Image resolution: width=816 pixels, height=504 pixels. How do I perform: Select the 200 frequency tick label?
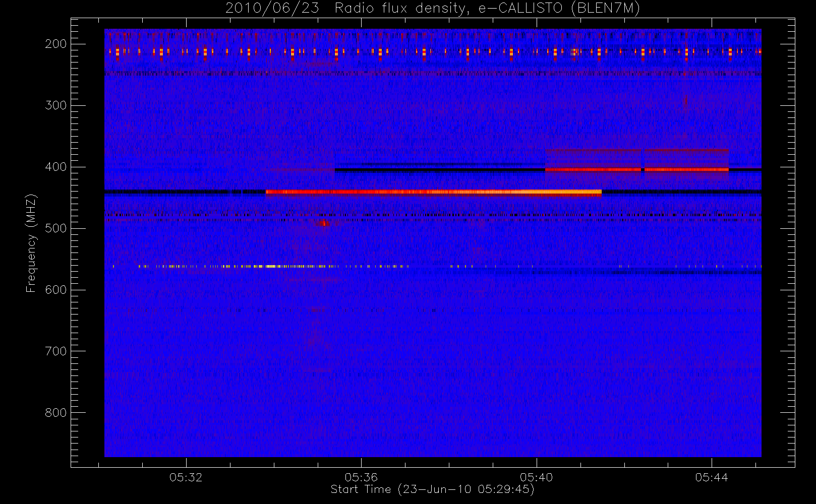pyautogui.click(x=56, y=44)
